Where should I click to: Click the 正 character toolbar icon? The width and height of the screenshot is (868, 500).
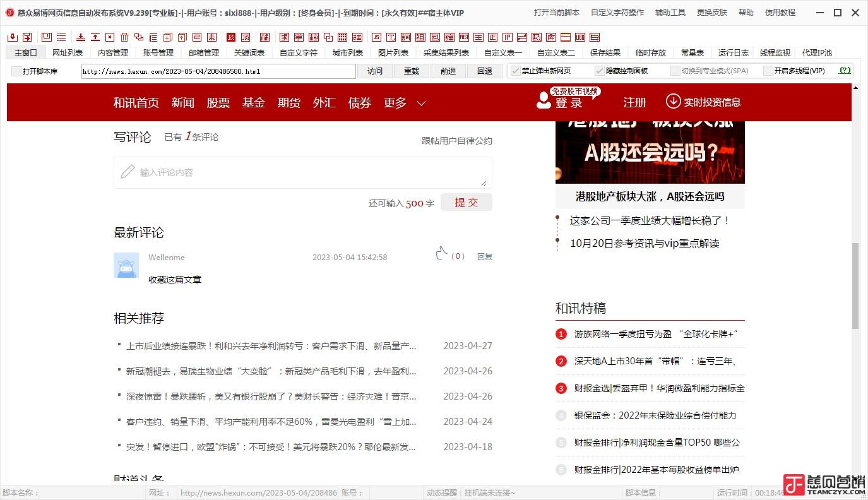[x=492, y=37]
